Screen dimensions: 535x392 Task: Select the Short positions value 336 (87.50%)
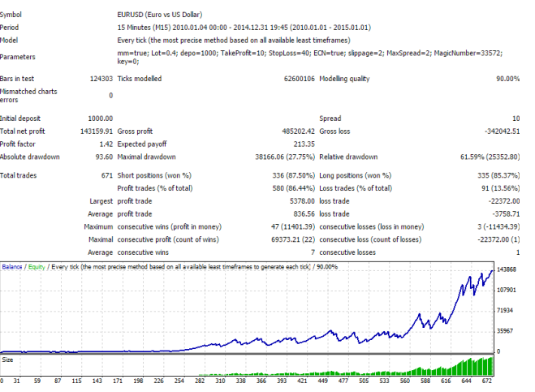(293, 175)
